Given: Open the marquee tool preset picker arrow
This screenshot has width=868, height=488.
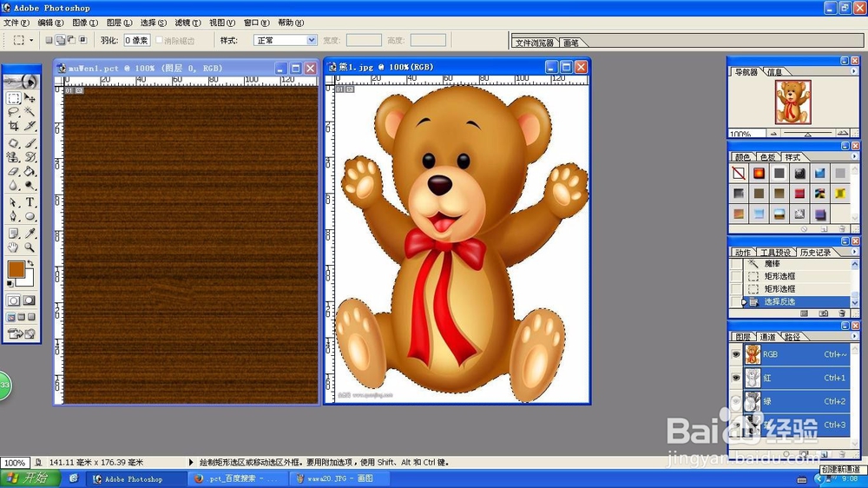Looking at the screenshot, I should pos(31,40).
